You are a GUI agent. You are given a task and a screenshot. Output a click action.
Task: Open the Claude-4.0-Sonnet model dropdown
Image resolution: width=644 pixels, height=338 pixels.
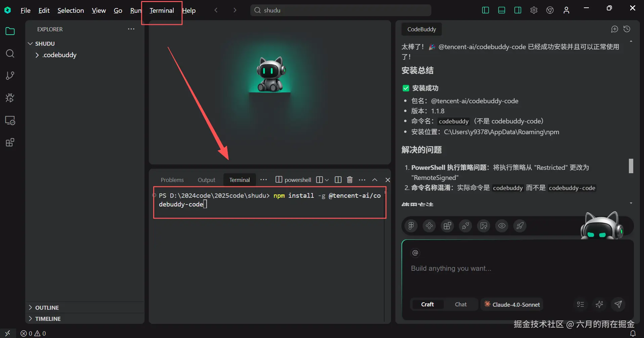pyautogui.click(x=512, y=304)
